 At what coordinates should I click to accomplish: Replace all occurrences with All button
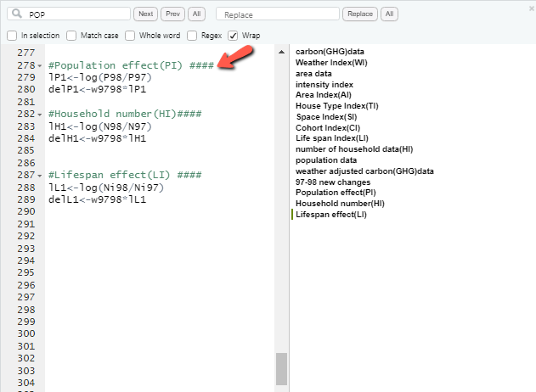(x=389, y=14)
